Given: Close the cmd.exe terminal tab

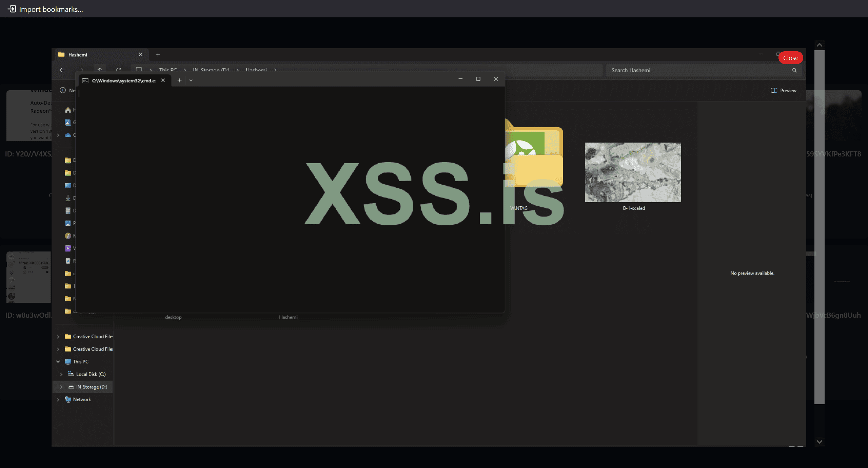Looking at the screenshot, I should 163,80.
